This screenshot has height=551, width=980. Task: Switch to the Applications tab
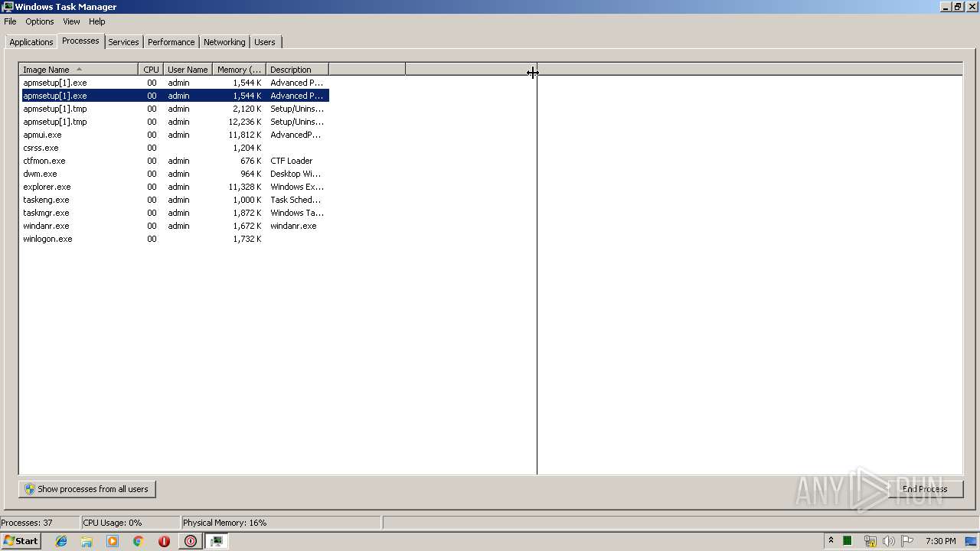[31, 42]
